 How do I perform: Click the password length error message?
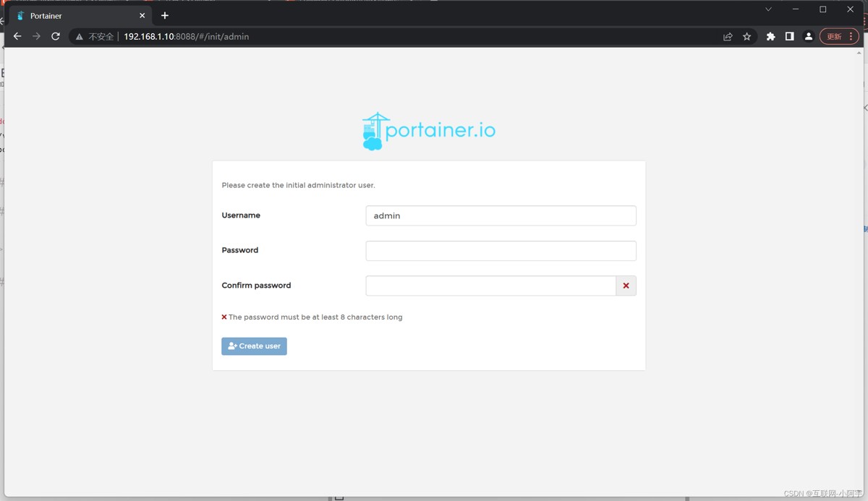pyautogui.click(x=312, y=317)
